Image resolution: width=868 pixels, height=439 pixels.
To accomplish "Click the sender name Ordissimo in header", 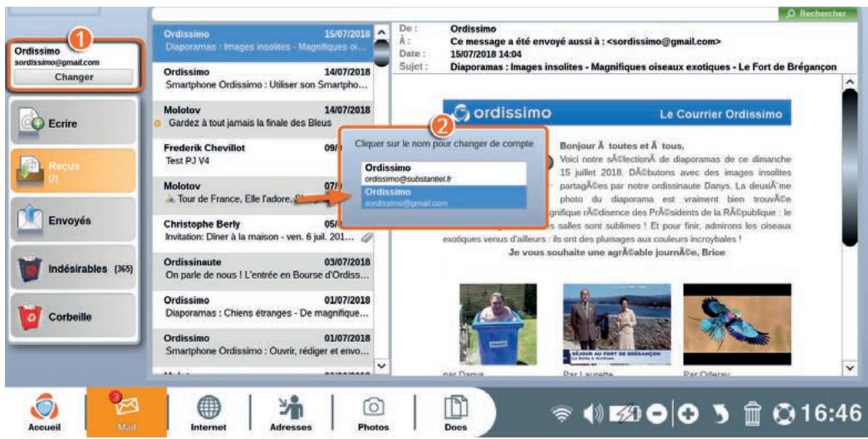I will click(473, 29).
